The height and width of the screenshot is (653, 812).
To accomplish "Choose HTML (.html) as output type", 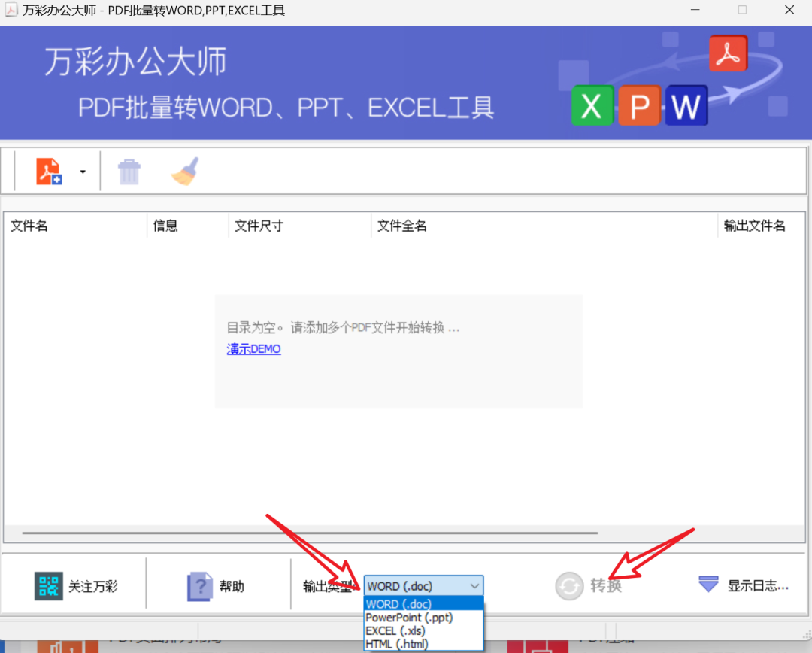I will pos(397,643).
